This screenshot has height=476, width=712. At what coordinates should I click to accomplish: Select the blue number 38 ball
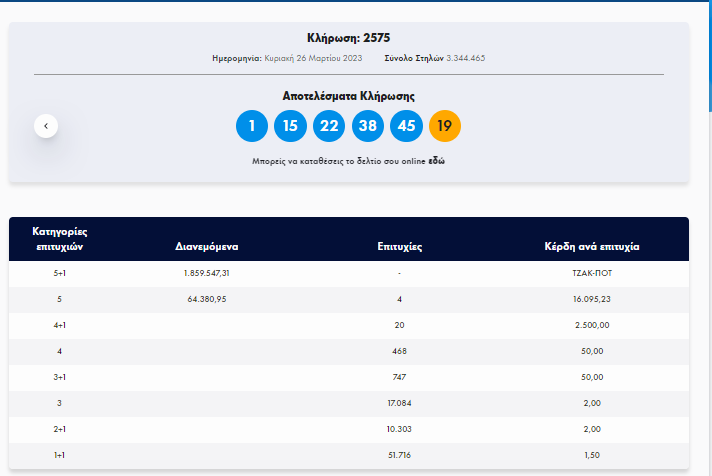pyautogui.click(x=368, y=126)
